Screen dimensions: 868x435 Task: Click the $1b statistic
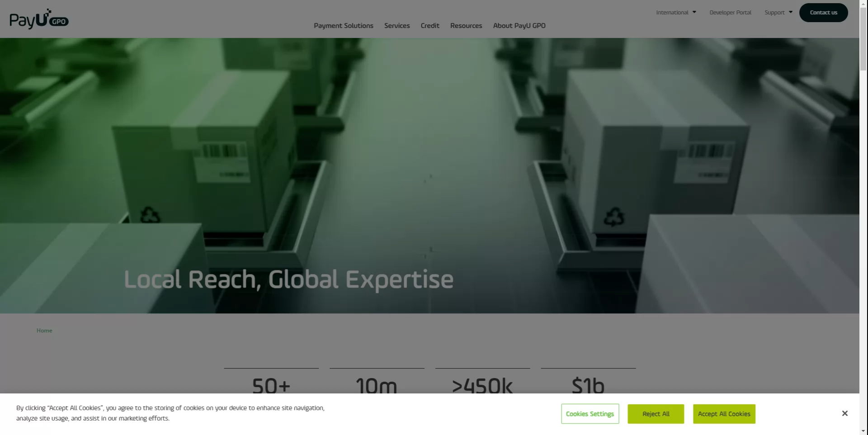click(x=588, y=386)
